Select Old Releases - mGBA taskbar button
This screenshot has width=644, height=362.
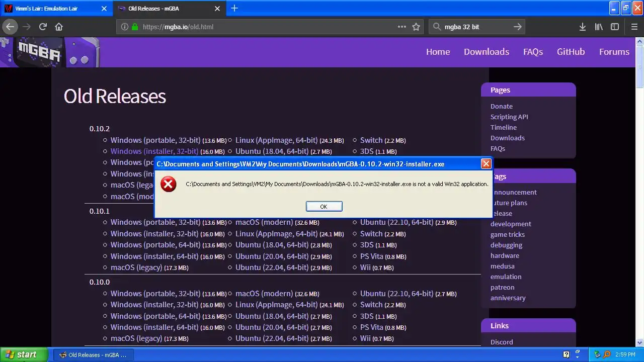(x=94, y=354)
